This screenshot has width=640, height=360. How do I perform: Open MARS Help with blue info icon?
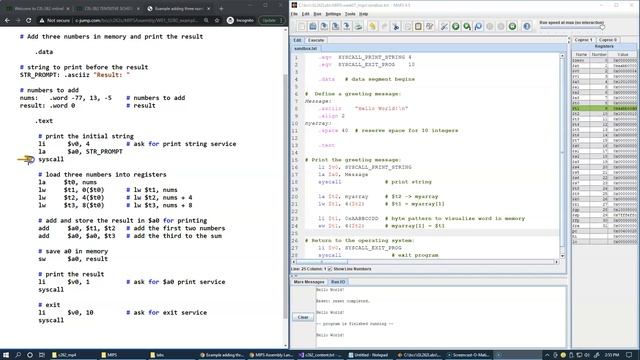click(527, 27)
